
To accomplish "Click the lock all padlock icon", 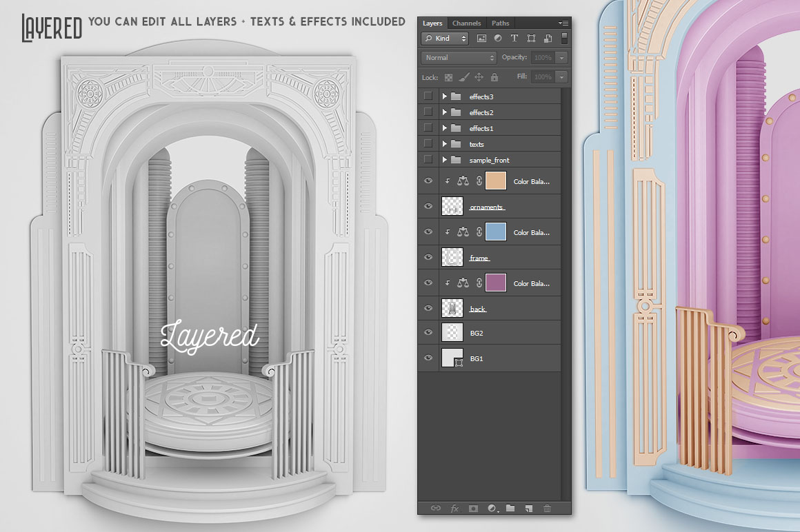I will pyautogui.click(x=494, y=77).
